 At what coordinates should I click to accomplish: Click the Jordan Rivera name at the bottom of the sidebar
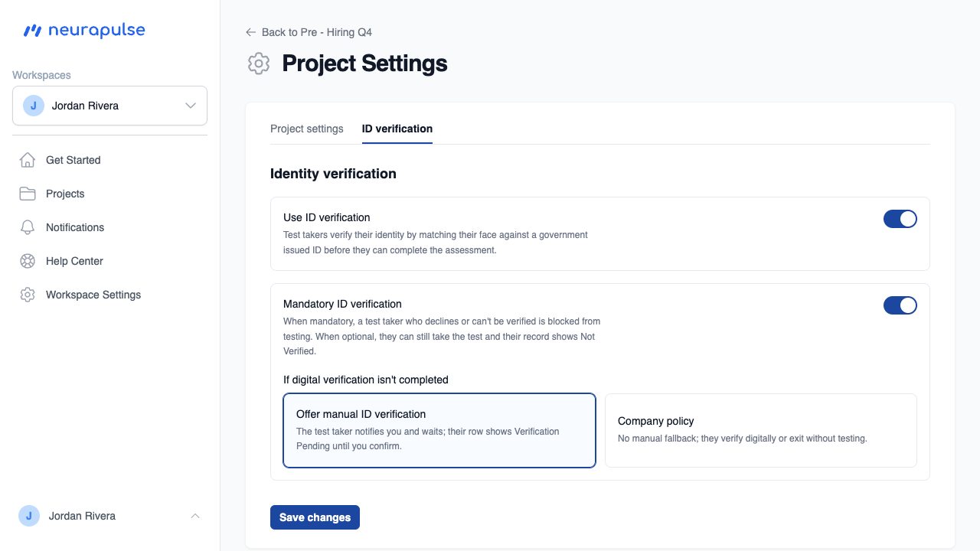click(x=82, y=516)
